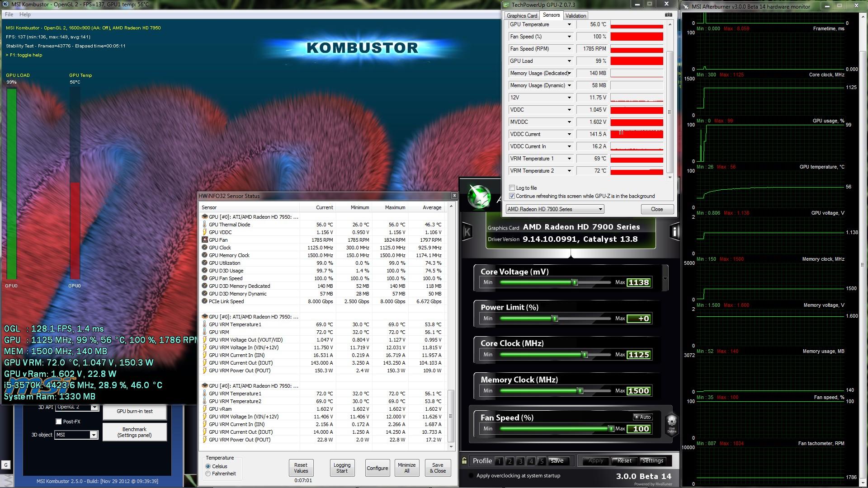Image resolution: width=868 pixels, height=488 pixels.
Task: Click the Afterburner hardware monitor title icon
Action: tap(686, 6)
